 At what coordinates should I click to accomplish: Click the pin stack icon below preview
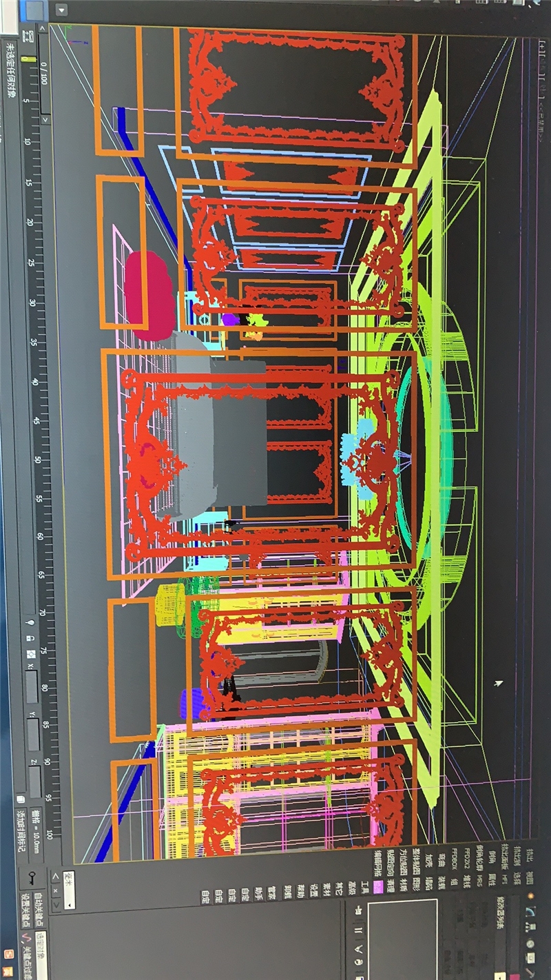click(x=357, y=910)
